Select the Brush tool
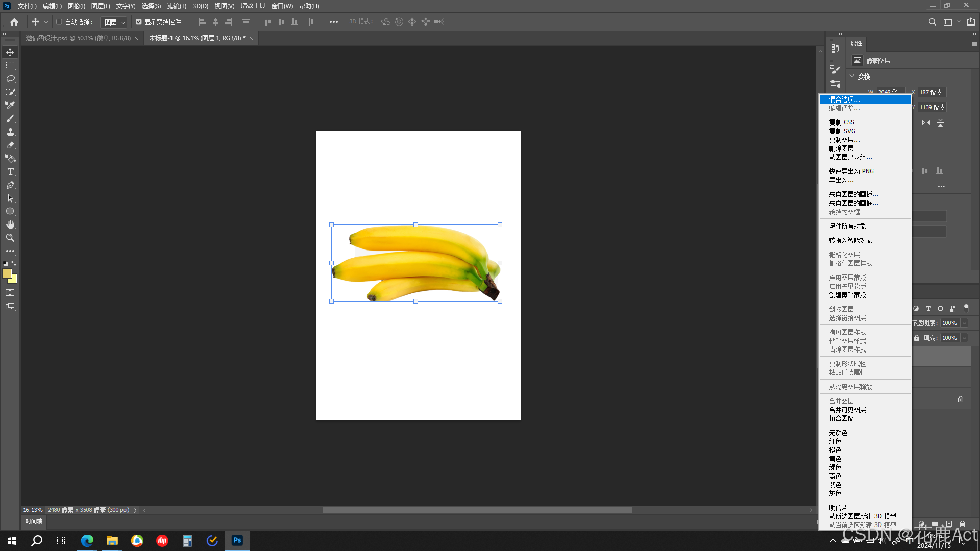The image size is (980, 551). [10, 118]
